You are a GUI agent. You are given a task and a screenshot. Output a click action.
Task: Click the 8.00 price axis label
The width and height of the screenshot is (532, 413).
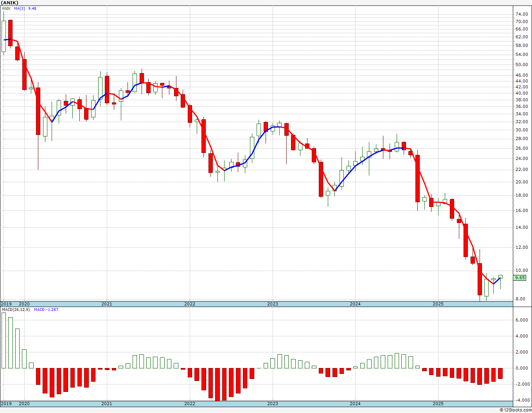tap(521, 299)
